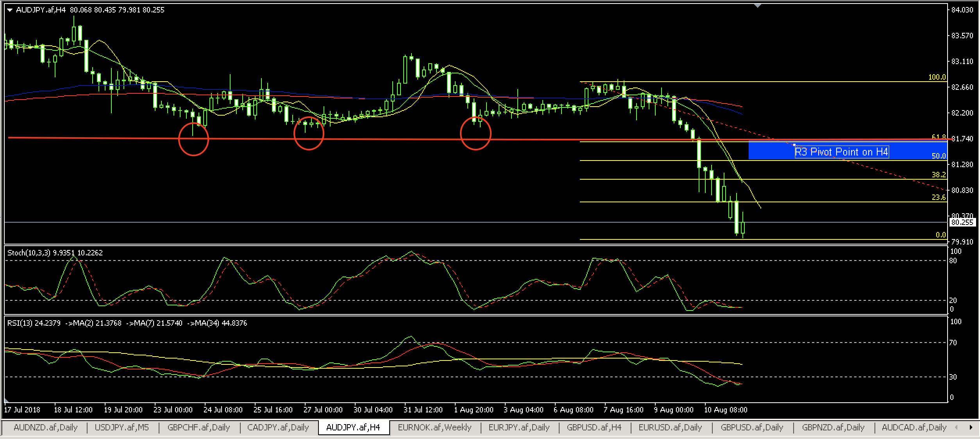980x439 pixels.
Task: Click the 100.0 Fibonacci level label
Action: tap(937, 77)
